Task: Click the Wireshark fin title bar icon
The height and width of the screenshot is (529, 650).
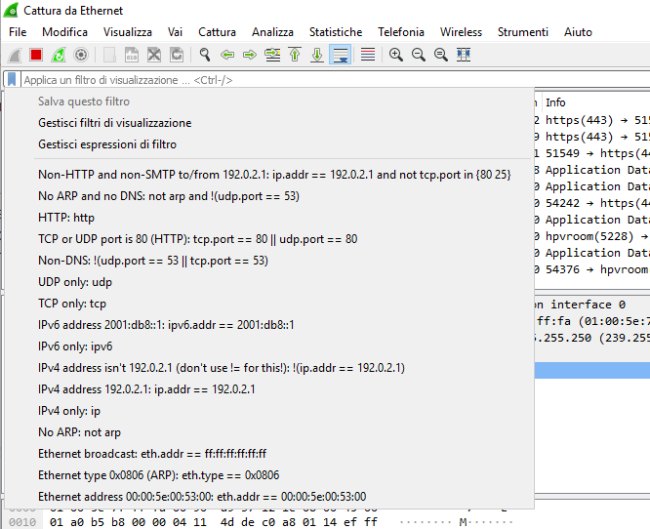Action: click(x=11, y=10)
